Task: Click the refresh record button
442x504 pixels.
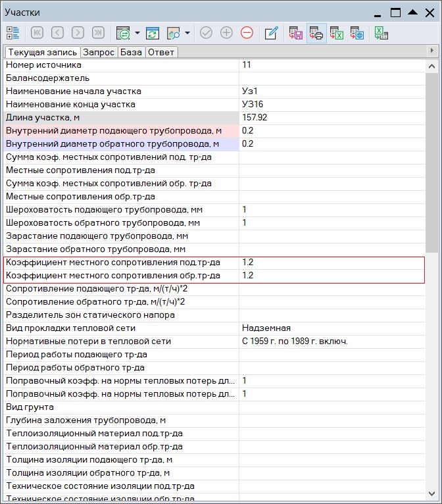Action: [x=153, y=32]
